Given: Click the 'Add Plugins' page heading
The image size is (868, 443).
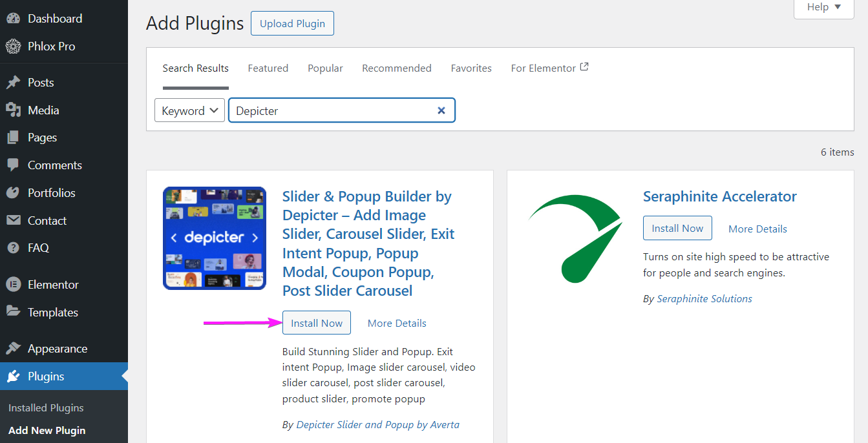Looking at the screenshot, I should [x=195, y=24].
